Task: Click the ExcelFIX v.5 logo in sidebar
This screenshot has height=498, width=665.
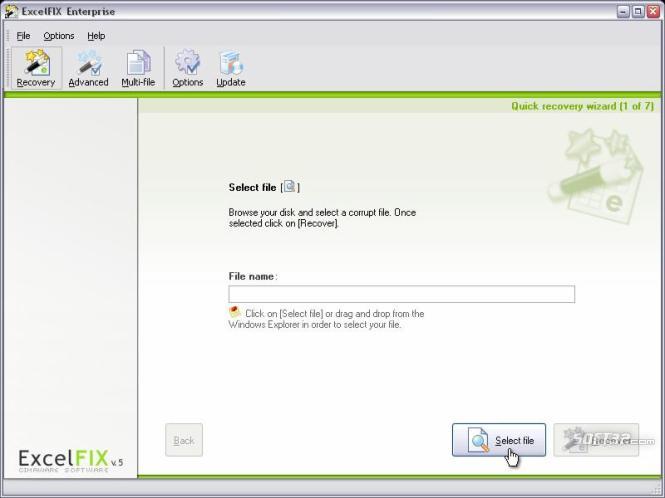Action: 70,461
